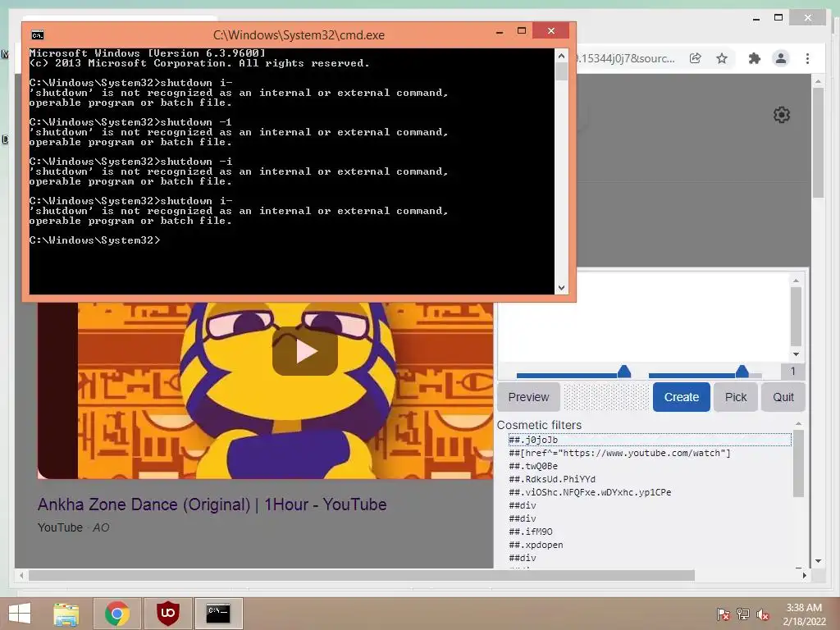This screenshot has height=630, width=840.
Task: Select filter ##.twQ0Be
Action: click(x=650, y=466)
